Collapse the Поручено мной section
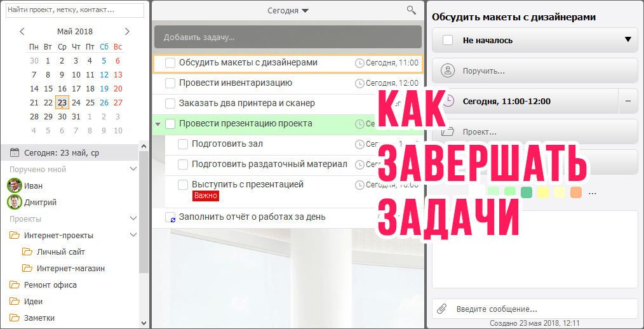The height and width of the screenshot is (329, 644). click(x=133, y=169)
